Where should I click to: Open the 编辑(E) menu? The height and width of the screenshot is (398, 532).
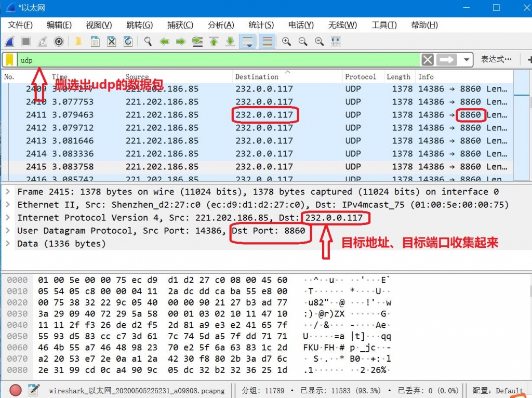coord(59,25)
